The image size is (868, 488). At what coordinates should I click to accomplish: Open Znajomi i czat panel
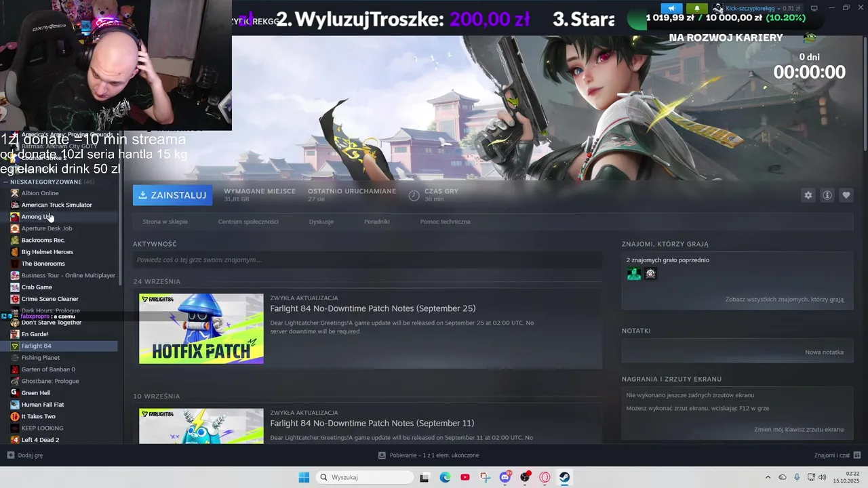pyautogui.click(x=837, y=455)
